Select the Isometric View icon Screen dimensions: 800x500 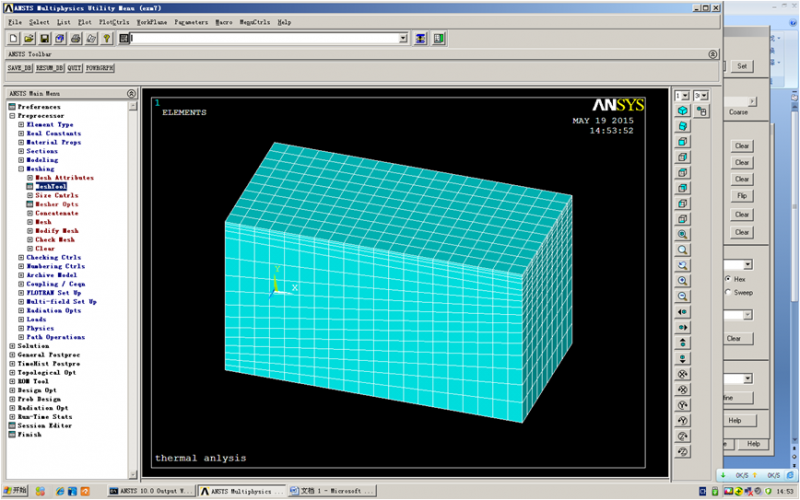click(x=683, y=111)
